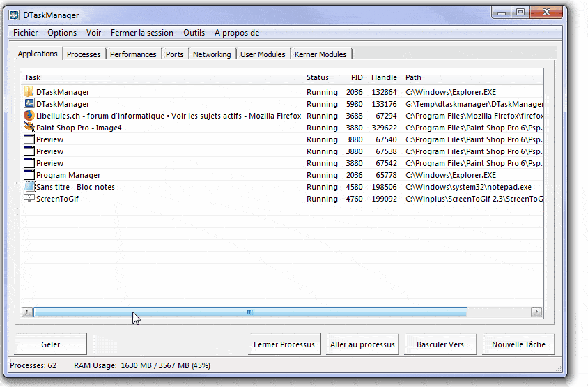Maximize the DTaskManager window
The height and width of the screenshot is (387, 588).
pyautogui.click(x=520, y=13)
